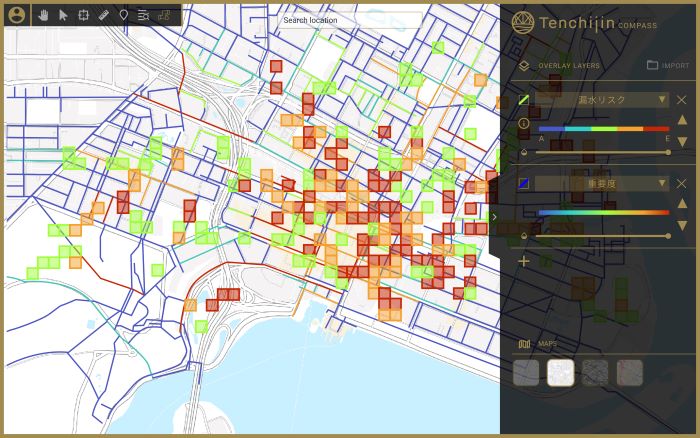Image resolution: width=700 pixels, height=438 pixels.
Task: Open the 漏水リスク layer dropdown
Action: pos(601,100)
